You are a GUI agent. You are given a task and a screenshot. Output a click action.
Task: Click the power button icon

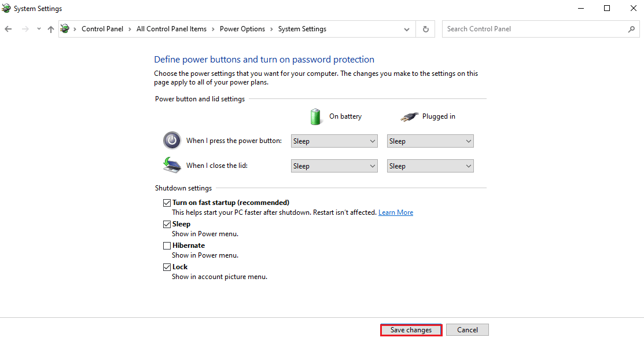172,141
